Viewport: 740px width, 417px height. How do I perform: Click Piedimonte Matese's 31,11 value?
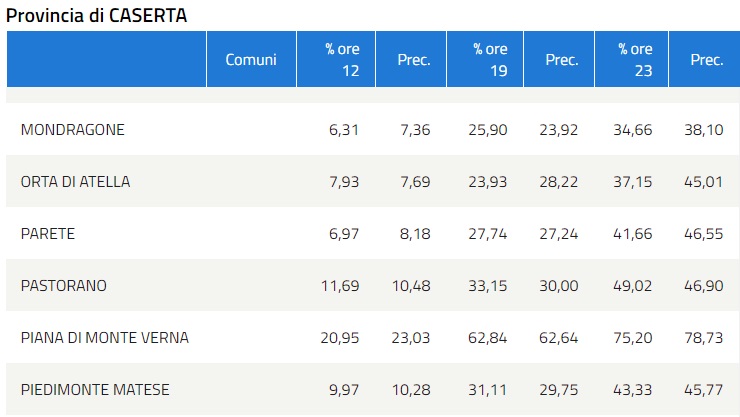pyautogui.click(x=489, y=390)
